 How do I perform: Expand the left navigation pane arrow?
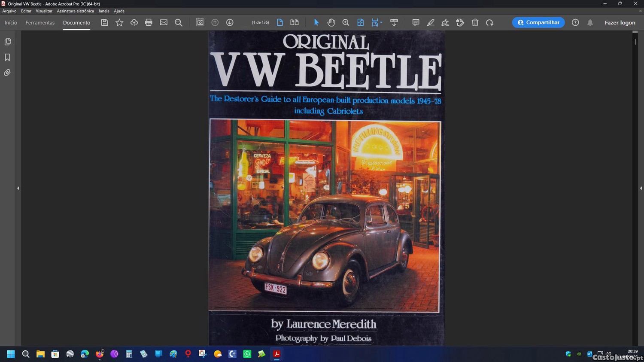point(18,188)
